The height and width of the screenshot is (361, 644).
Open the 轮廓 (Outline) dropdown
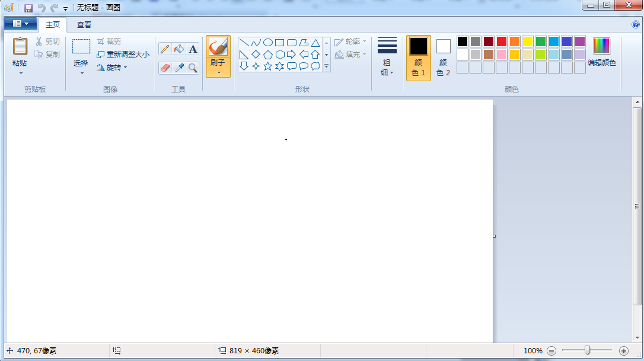[x=350, y=41]
